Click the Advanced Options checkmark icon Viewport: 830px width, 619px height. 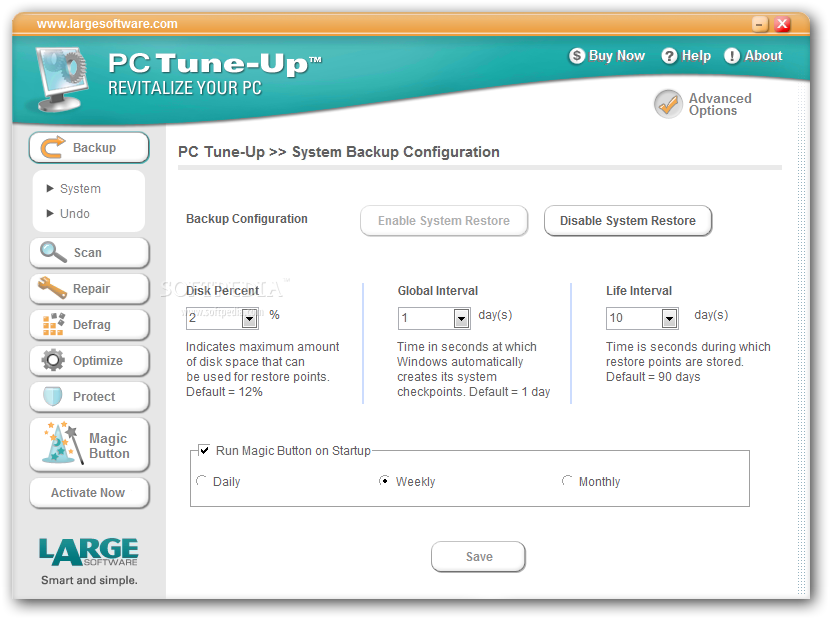tap(668, 104)
